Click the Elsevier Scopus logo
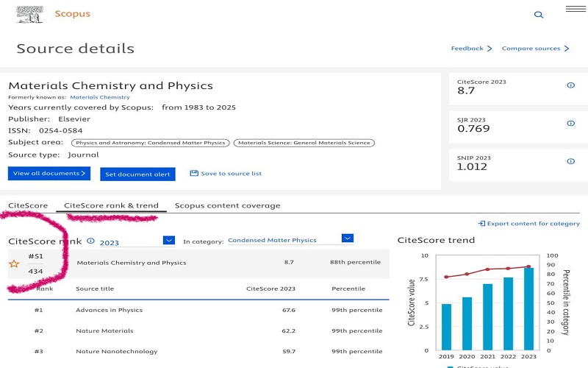This screenshot has height=368, width=588. pos(29,14)
